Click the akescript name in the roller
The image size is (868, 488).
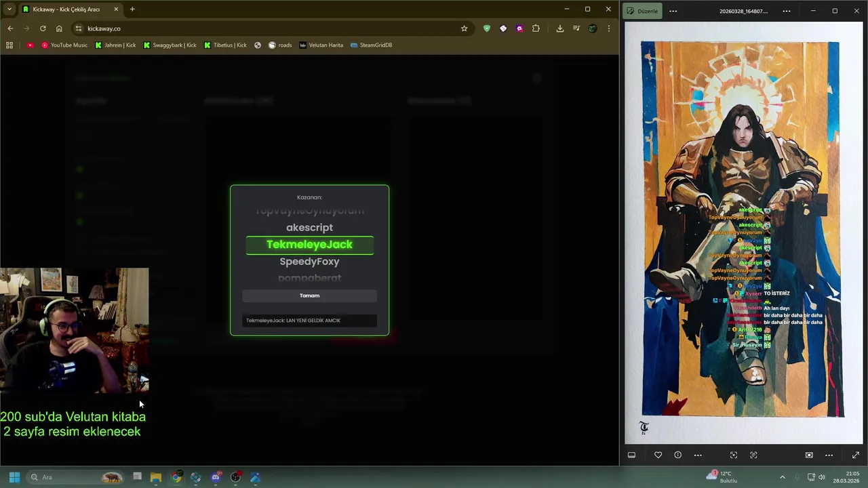309,228
